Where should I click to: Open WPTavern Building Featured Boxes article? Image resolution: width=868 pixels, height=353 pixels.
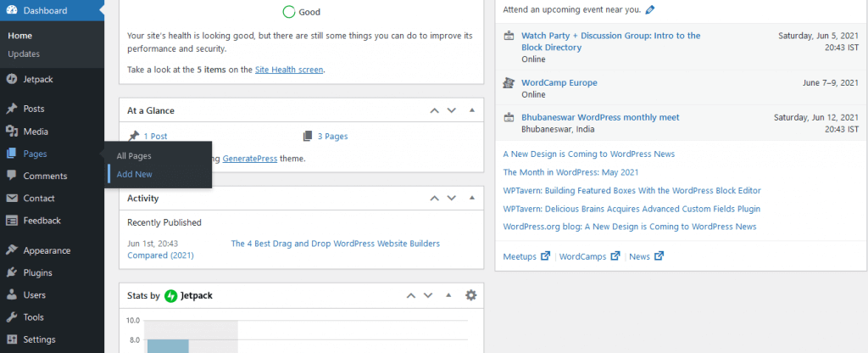pyautogui.click(x=632, y=191)
